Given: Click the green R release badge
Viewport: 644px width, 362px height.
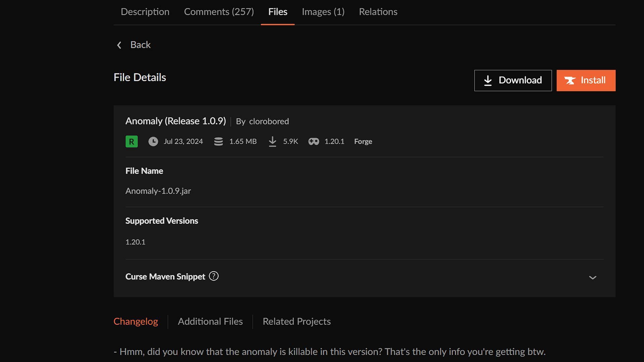Looking at the screenshot, I should click(131, 141).
